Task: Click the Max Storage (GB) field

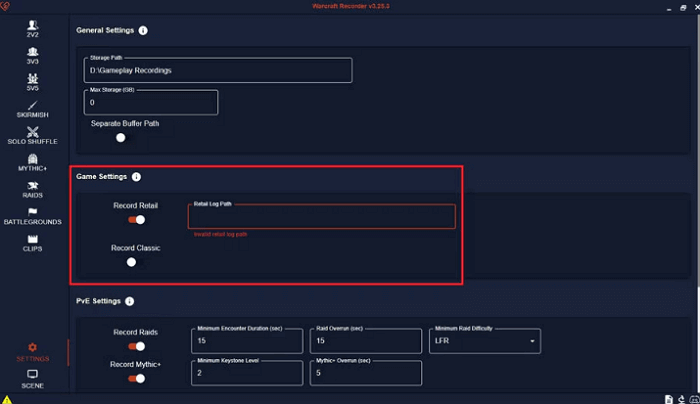Action: [x=151, y=102]
